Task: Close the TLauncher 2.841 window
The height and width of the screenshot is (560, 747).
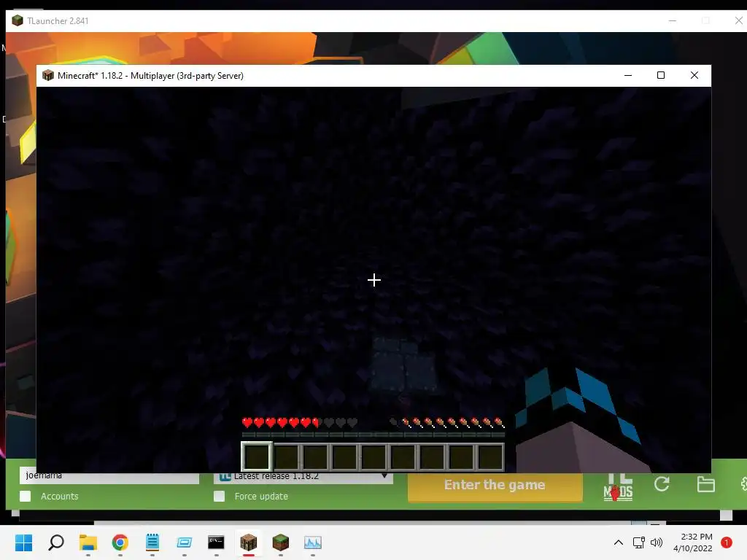Action: 738,20
